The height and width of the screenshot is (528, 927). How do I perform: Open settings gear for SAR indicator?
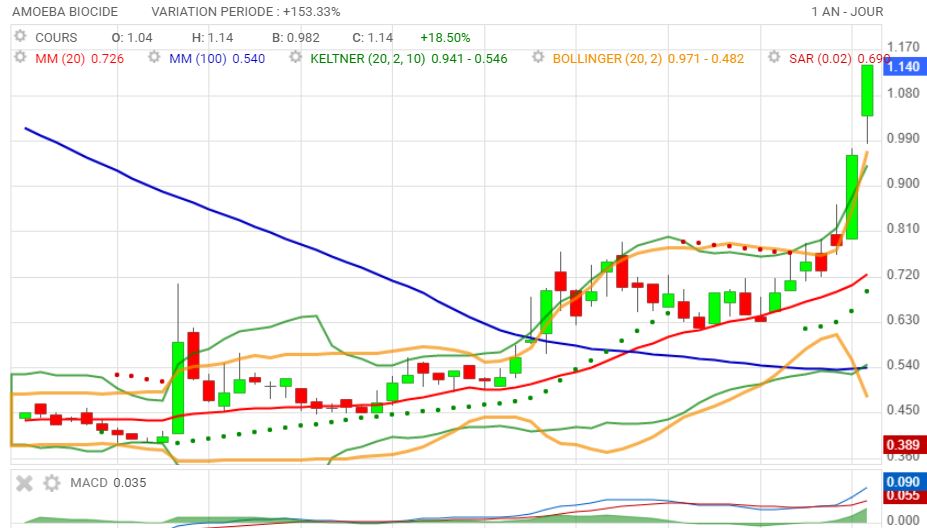click(x=774, y=58)
